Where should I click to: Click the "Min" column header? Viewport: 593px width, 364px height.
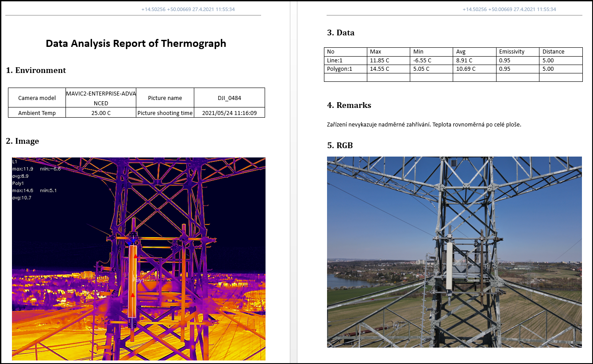coord(432,52)
